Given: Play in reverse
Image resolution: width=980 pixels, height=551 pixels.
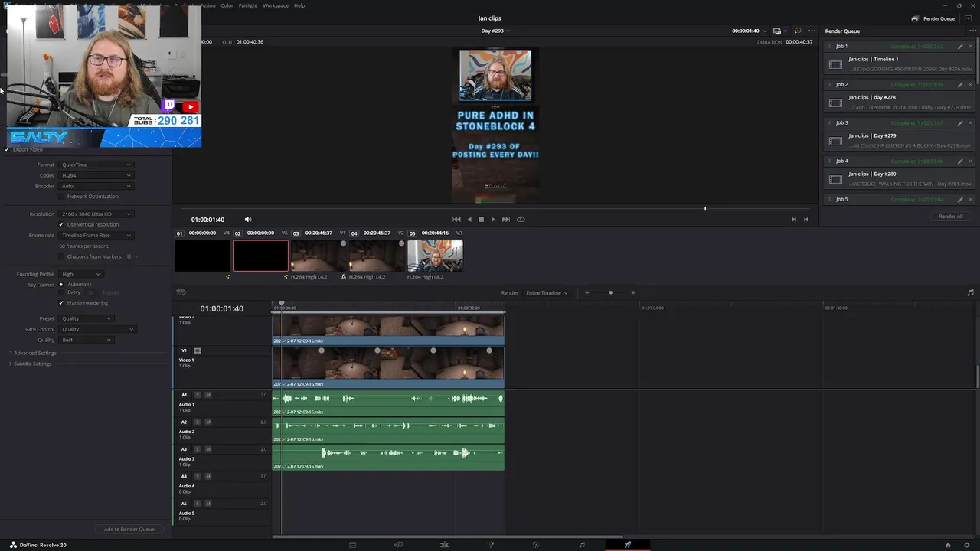Looking at the screenshot, I should [x=469, y=219].
